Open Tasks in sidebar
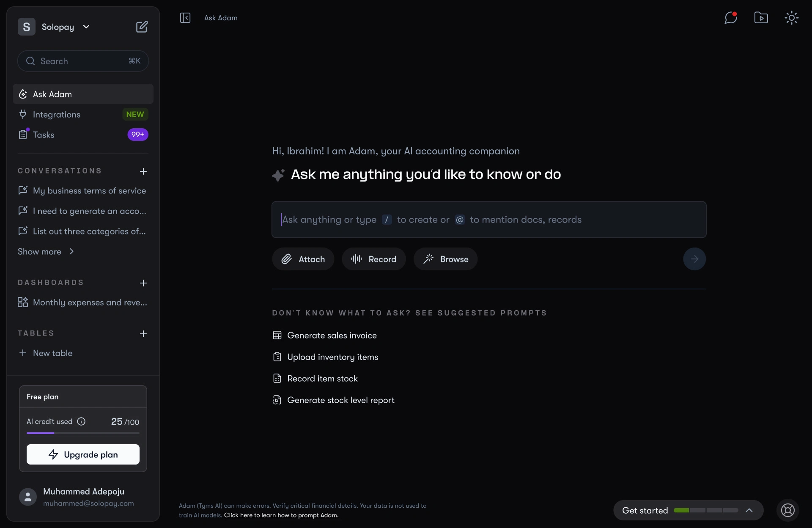812x528 pixels. (44, 135)
